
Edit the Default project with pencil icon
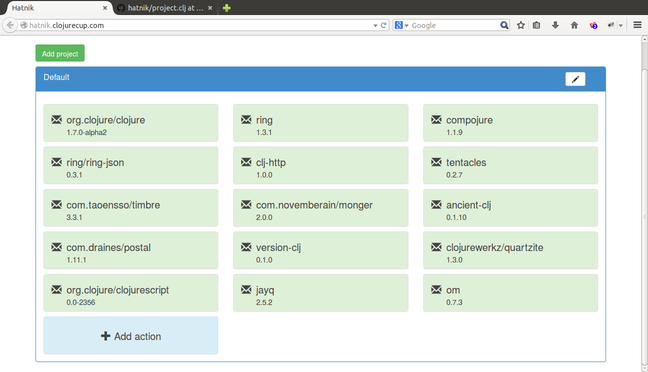(x=575, y=79)
